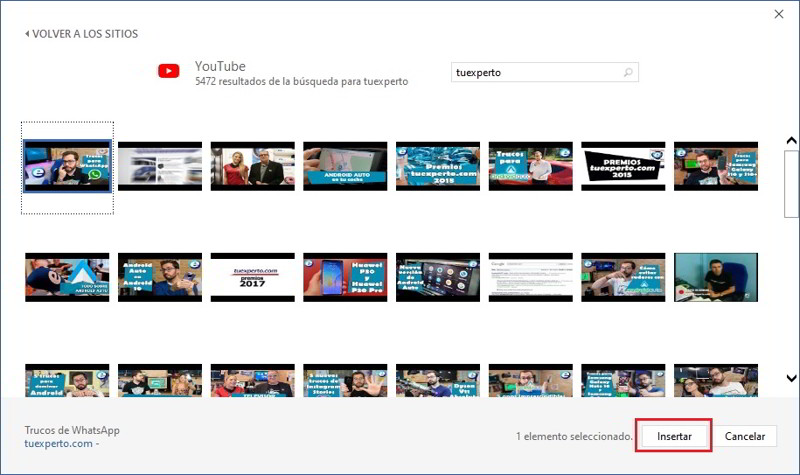Click the search box containing tuexperto
This screenshot has height=475, width=800.
pos(535,73)
